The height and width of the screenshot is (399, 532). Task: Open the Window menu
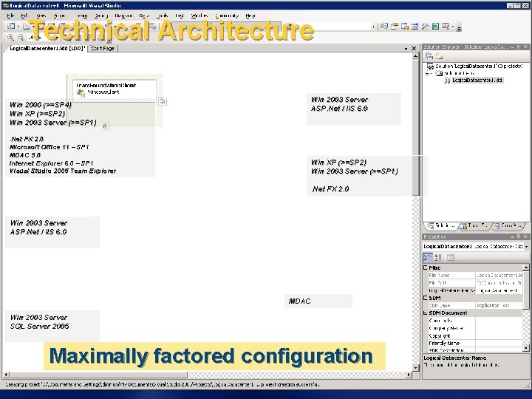(199, 16)
